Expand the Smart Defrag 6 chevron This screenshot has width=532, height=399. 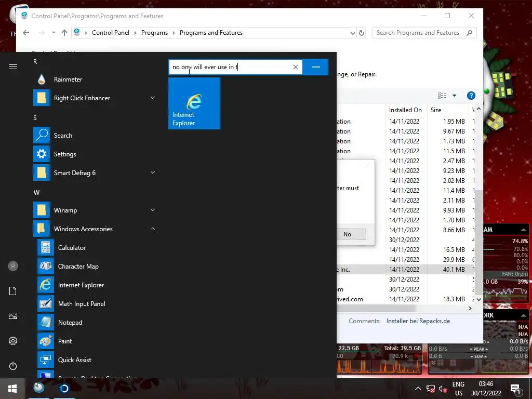click(x=153, y=172)
